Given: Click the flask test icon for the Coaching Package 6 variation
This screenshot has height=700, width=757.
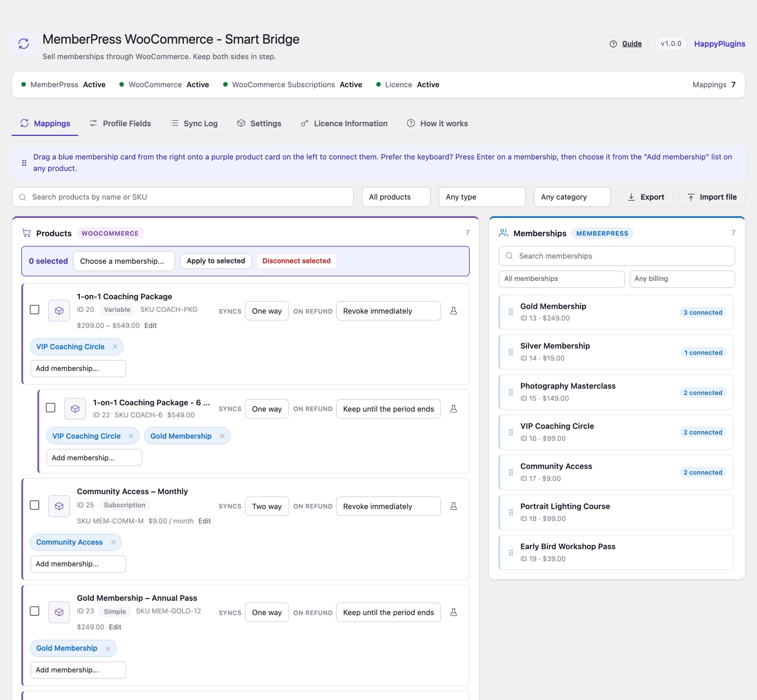Looking at the screenshot, I should pyautogui.click(x=453, y=409).
